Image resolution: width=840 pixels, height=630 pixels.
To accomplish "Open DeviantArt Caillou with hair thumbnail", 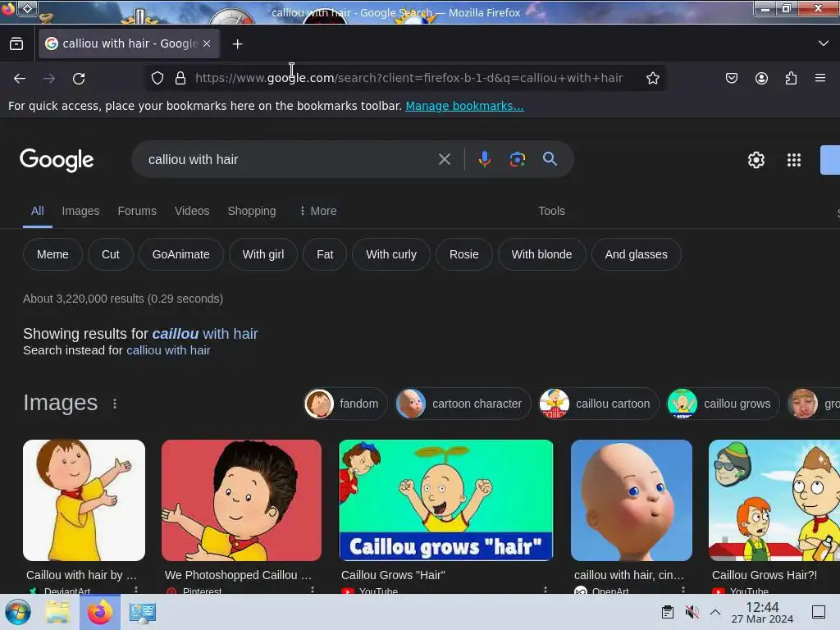I will (x=84, y=500).
